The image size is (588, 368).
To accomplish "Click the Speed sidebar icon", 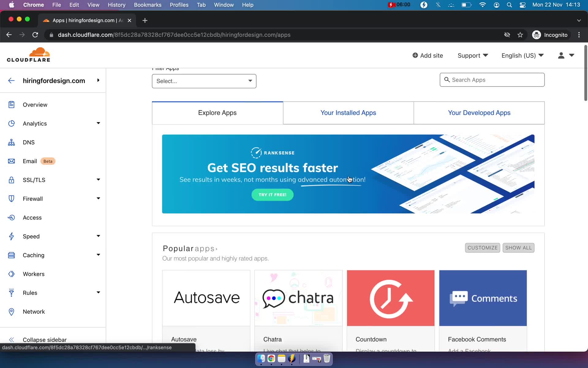I will tap(11, 236).
